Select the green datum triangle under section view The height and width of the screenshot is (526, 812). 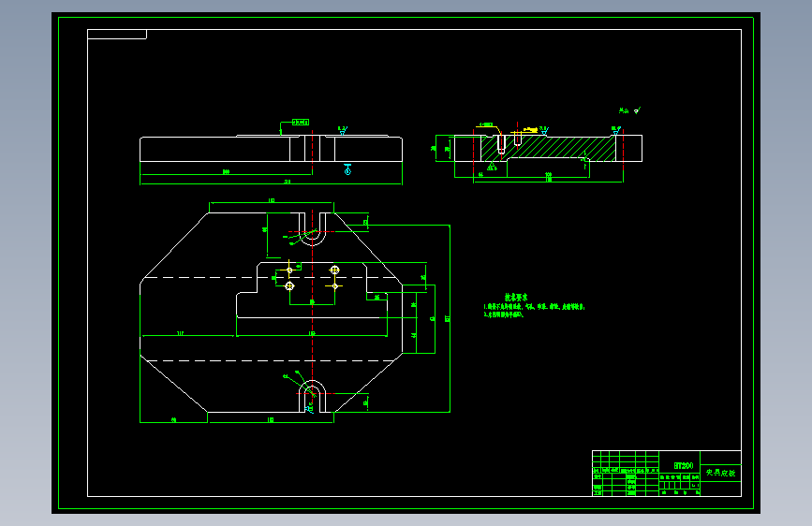click(x=492, y=167)
